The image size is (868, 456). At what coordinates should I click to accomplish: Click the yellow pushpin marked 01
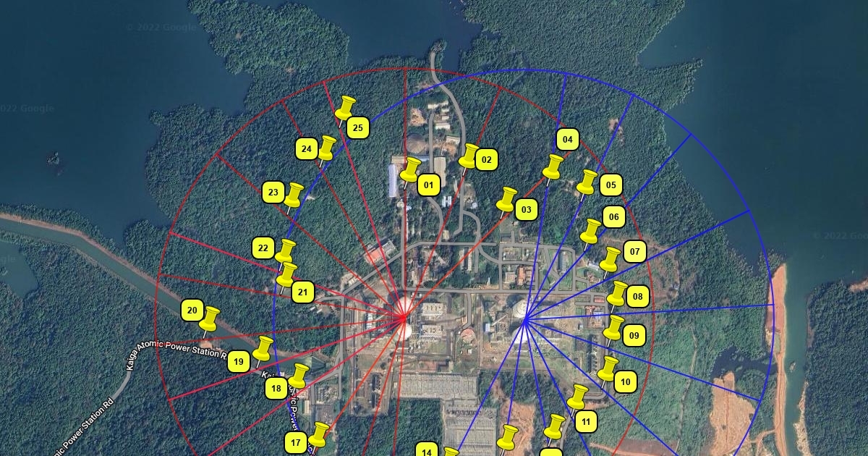click(x=410, y=171)
